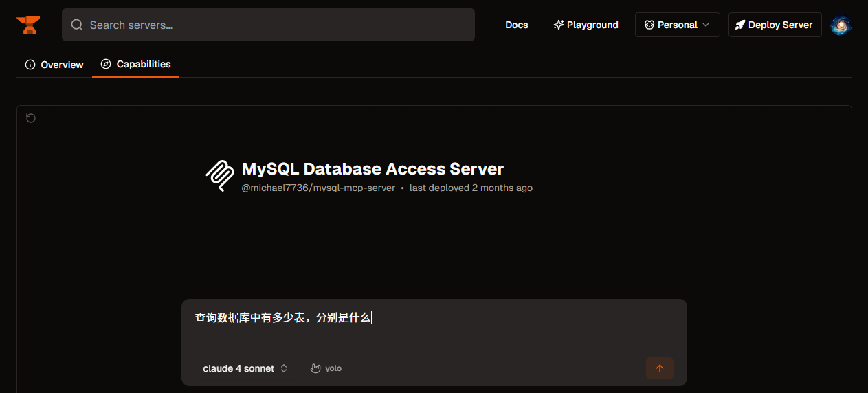Toggle the yolo mode option
This screenshot has width=868, height=393.
326,368
